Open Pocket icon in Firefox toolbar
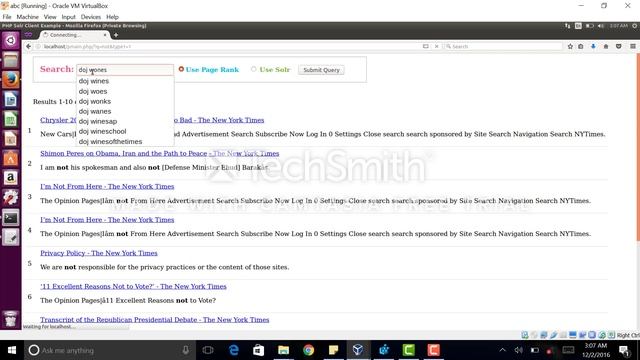The image size is (640, 360). pyautogui.click(x=618, y=47)
